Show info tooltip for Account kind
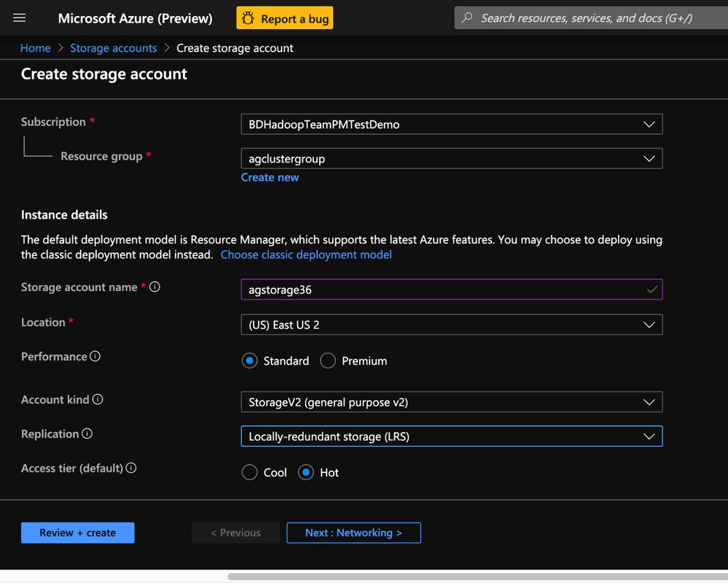 [98, 399]
